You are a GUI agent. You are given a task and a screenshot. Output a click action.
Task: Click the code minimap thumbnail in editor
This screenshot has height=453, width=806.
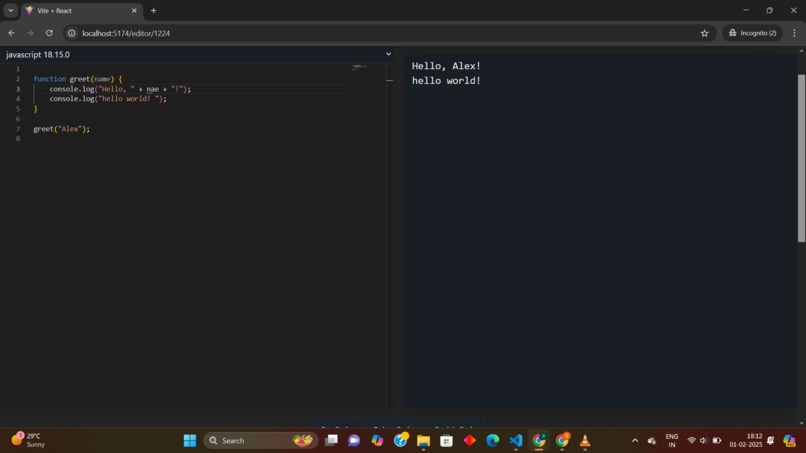pyautogui.click(x=360, y=67)
